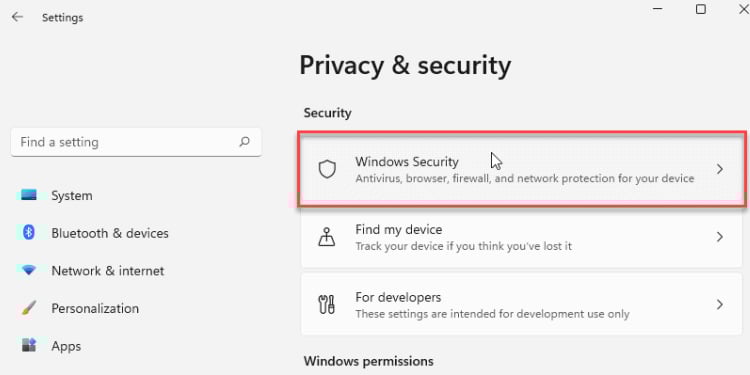
Task: Click the back arrow icon
Action: coord(17,17)
